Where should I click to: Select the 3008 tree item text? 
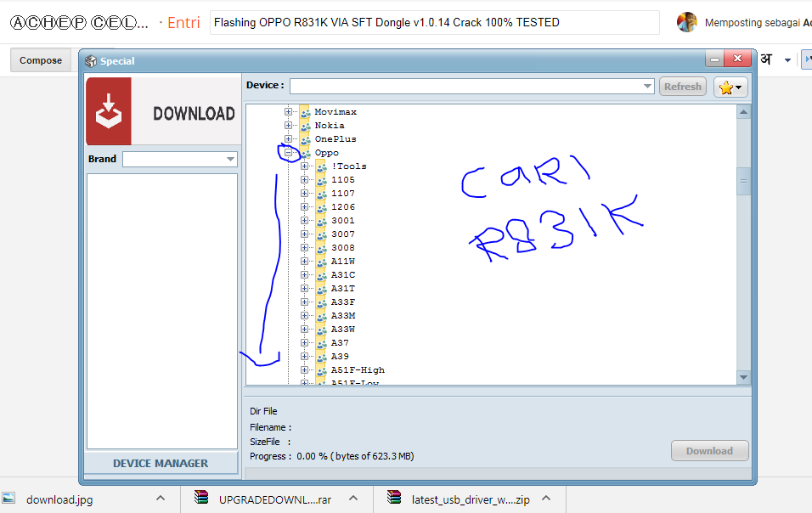tap(343, 247)
